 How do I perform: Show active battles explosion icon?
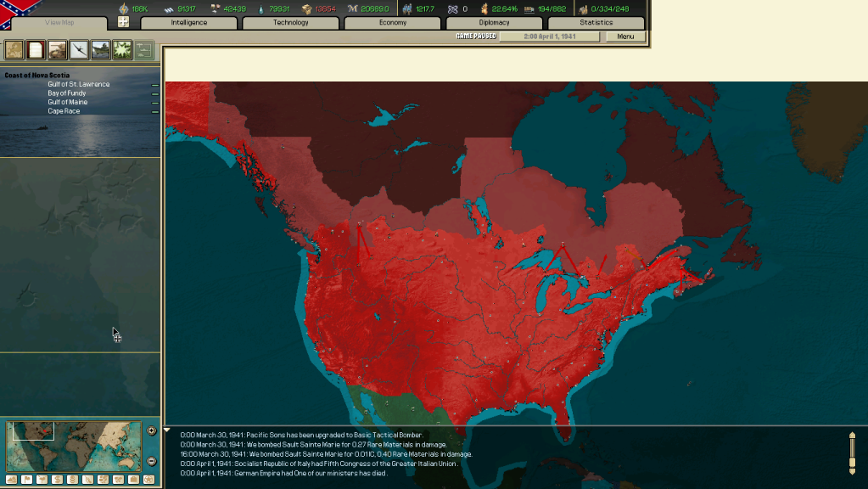pos(122,50)
